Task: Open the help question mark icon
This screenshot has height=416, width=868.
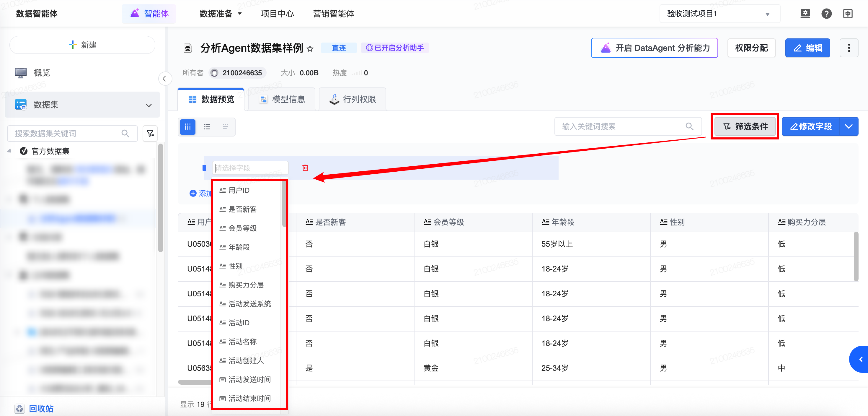Action: [826, 14]
